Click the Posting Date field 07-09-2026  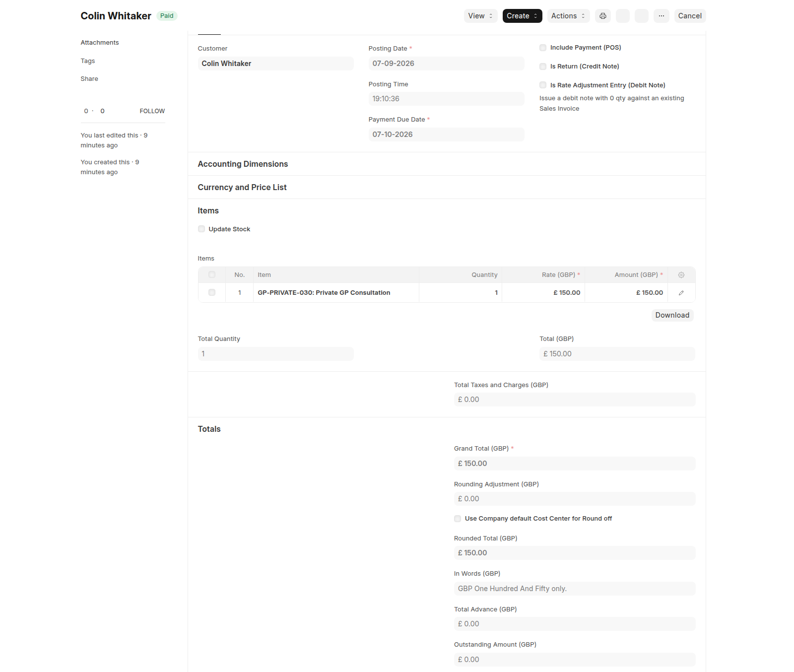click(446, 64)
